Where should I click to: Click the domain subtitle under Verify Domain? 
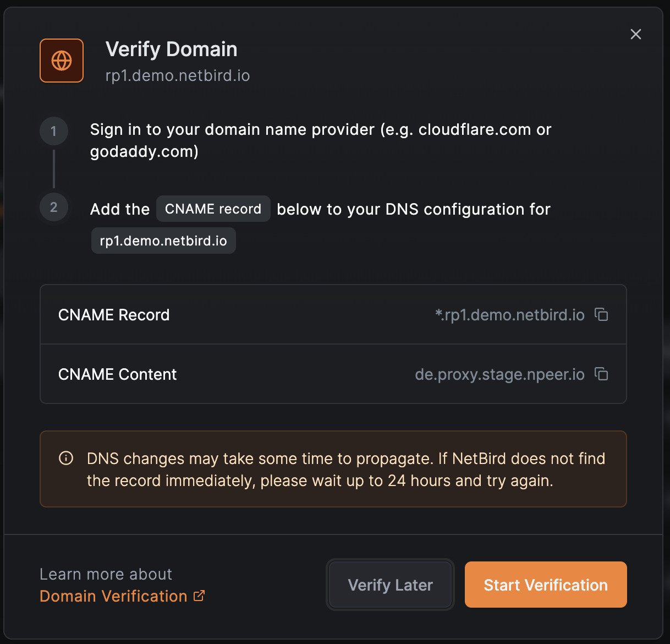pos(178,75)
